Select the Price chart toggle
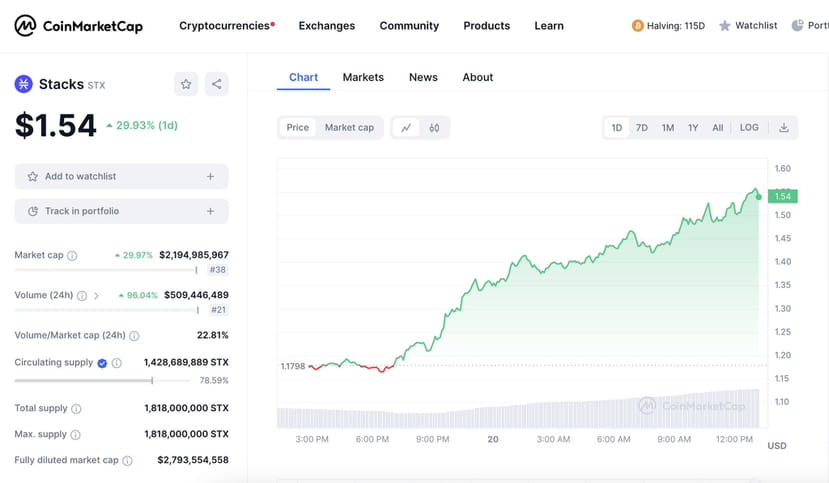The width and height of the screenshot is (829, 483). (x=298, y=128)
